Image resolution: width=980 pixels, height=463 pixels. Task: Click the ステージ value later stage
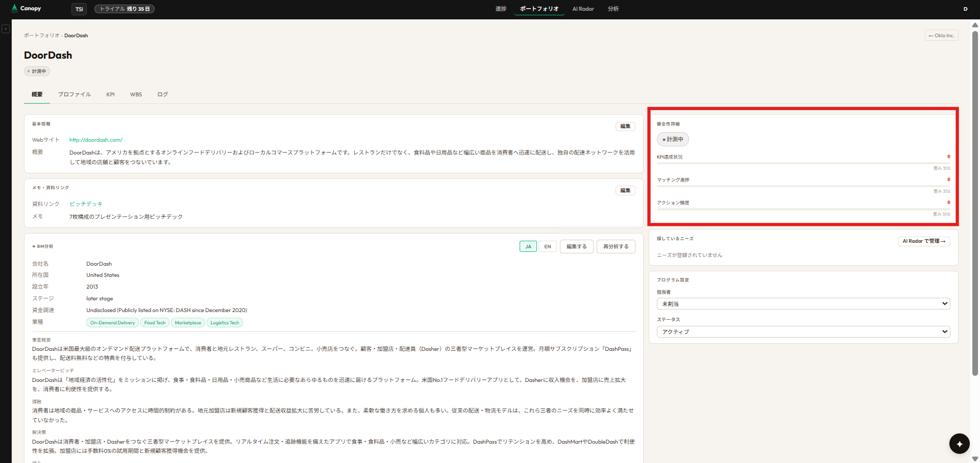(100, 299)
